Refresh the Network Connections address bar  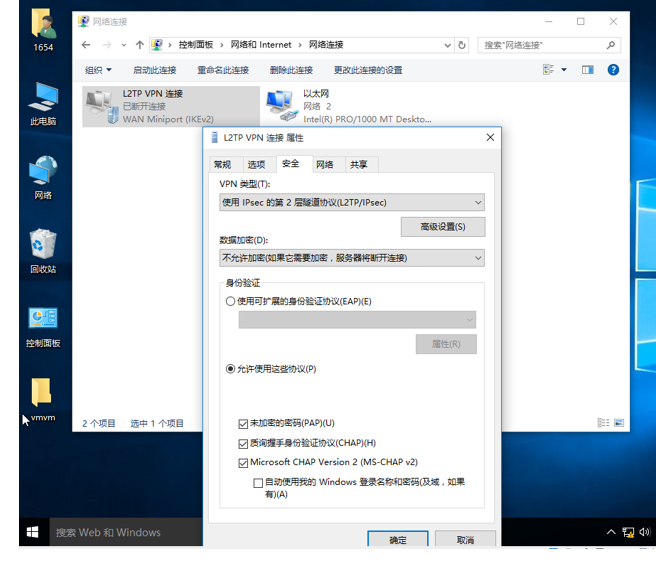pos(462,45)
